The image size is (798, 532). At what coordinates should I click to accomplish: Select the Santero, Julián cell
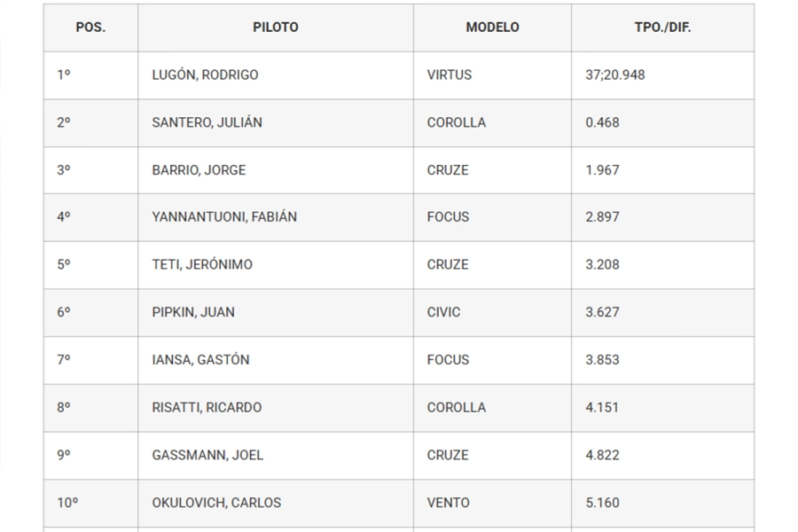(x=207, y=123)
